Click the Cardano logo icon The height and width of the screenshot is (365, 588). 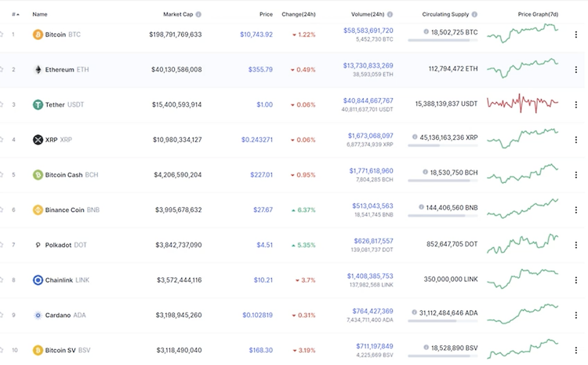click(x=38, y=315)
